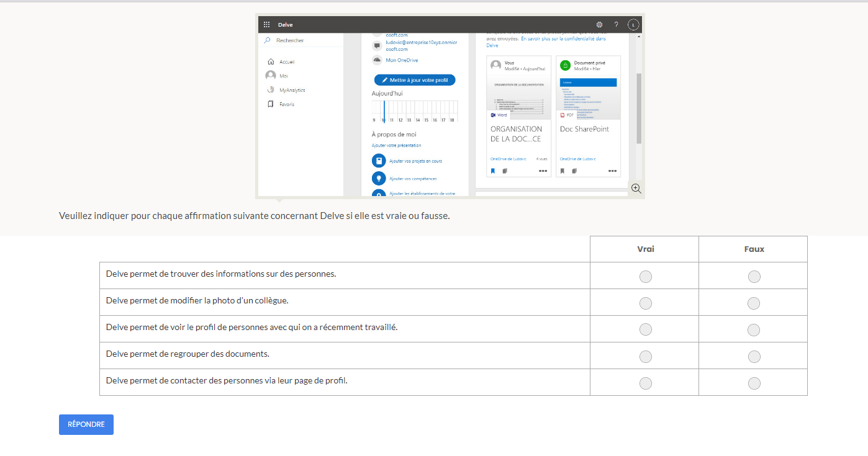Open ellipsis menu on Doc SharePoint card
The image size is (868, 456).
pos(612,171)
